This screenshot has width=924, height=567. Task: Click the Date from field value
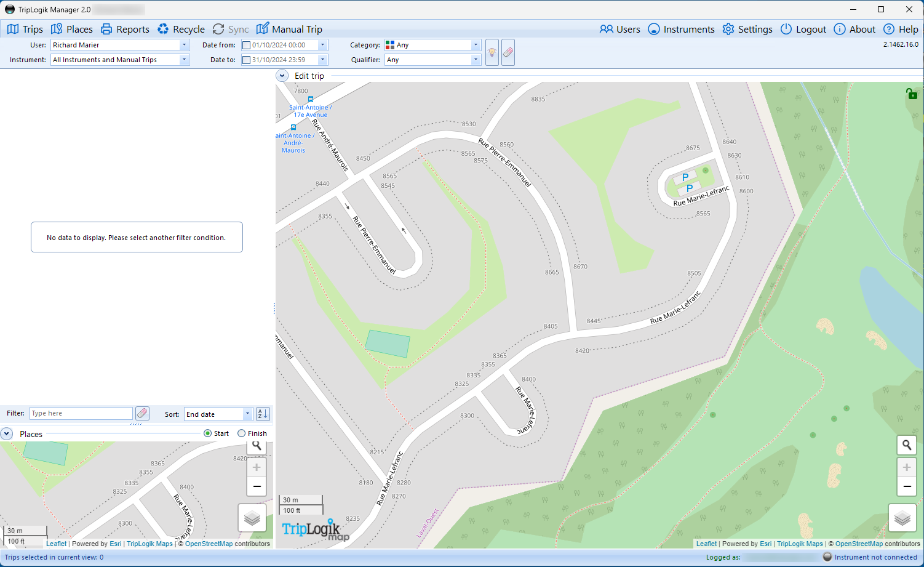[279, 45]
